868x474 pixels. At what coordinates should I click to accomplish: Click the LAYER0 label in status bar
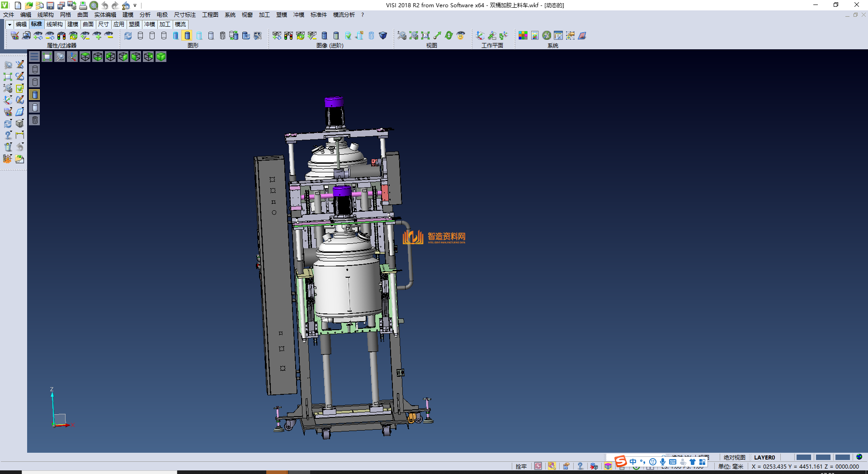(764, 457)
